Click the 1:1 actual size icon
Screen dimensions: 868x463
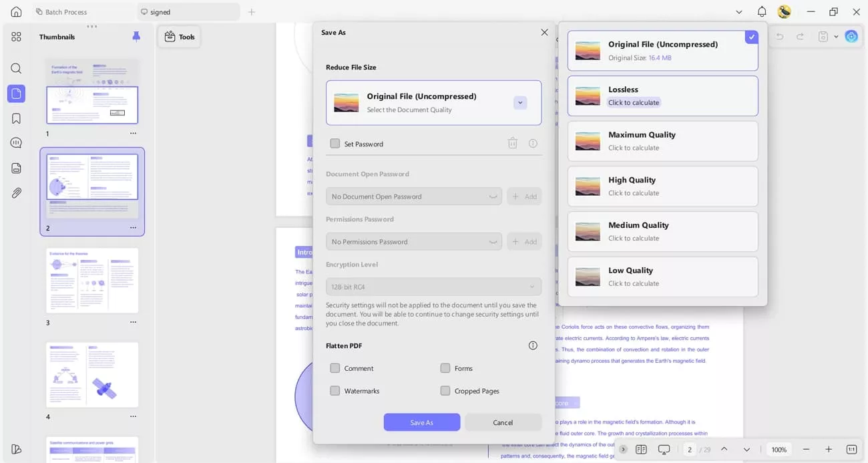[x=851, y=449]
